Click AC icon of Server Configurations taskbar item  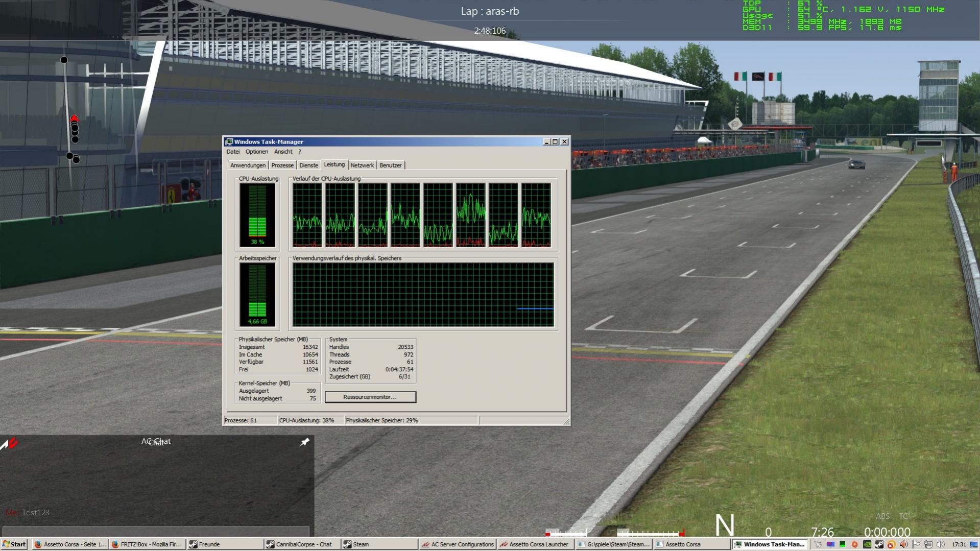(x=425, y=544)
